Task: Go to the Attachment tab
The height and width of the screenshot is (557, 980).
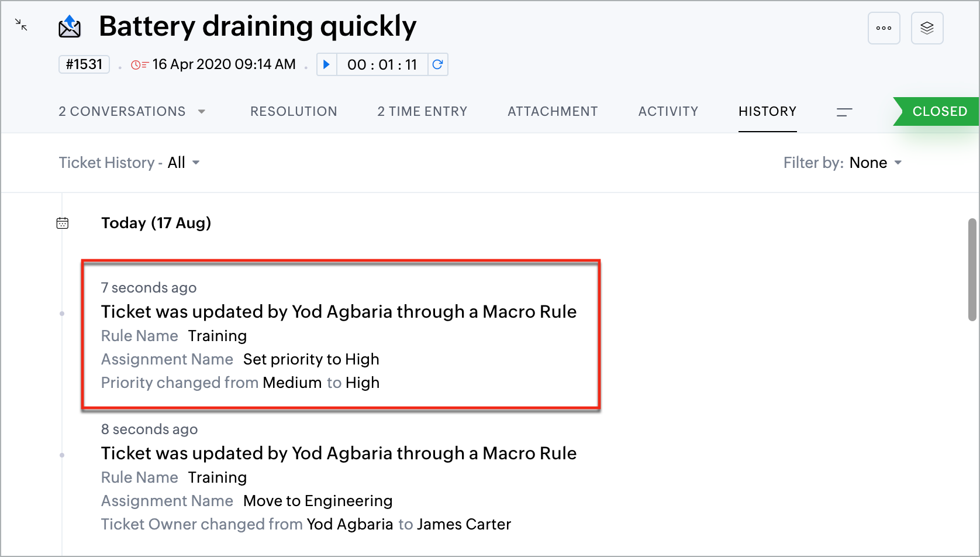Action: pyautogui.click(x=553, y=112)
